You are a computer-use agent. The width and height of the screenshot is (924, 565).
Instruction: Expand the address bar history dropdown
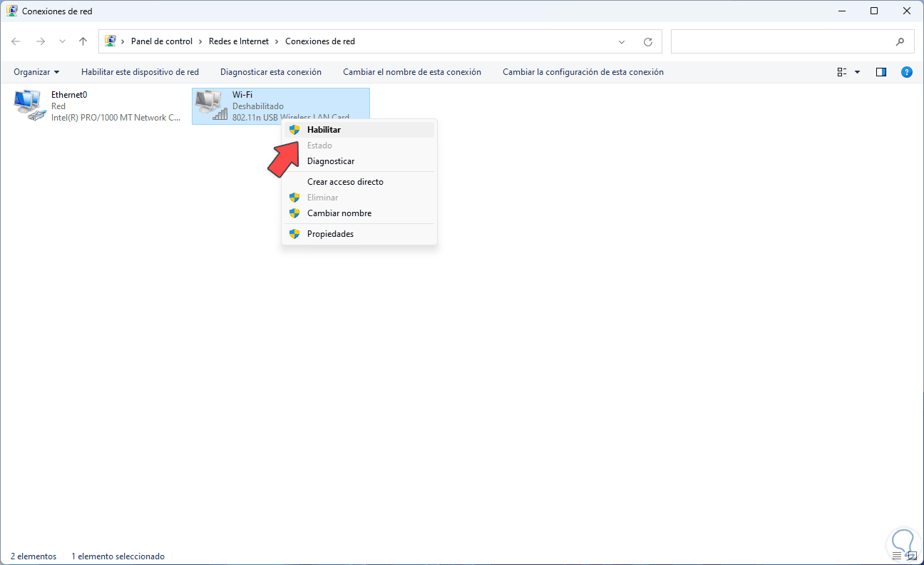coord(622,41)
